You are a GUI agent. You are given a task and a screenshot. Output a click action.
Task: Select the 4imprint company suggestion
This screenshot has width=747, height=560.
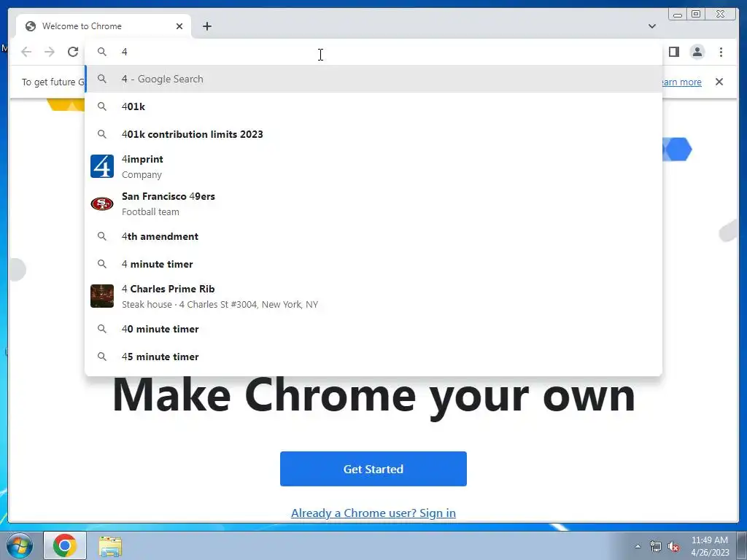[373, 167]
